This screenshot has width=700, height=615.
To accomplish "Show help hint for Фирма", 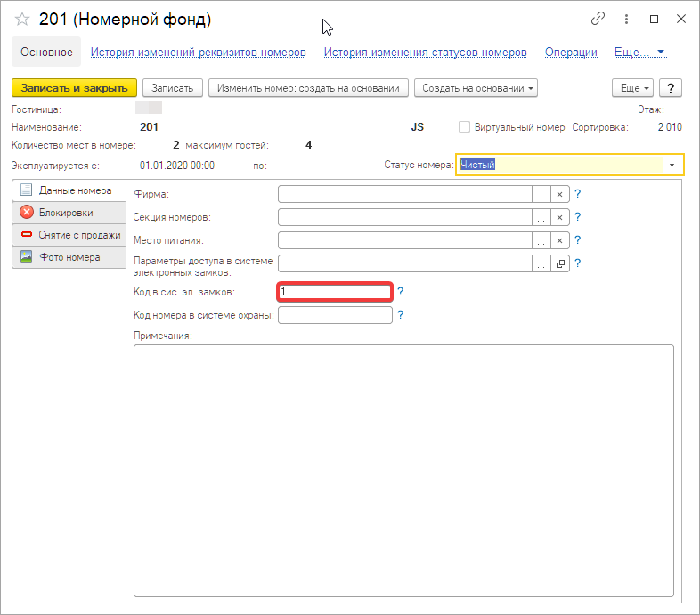I will (578, 194).
